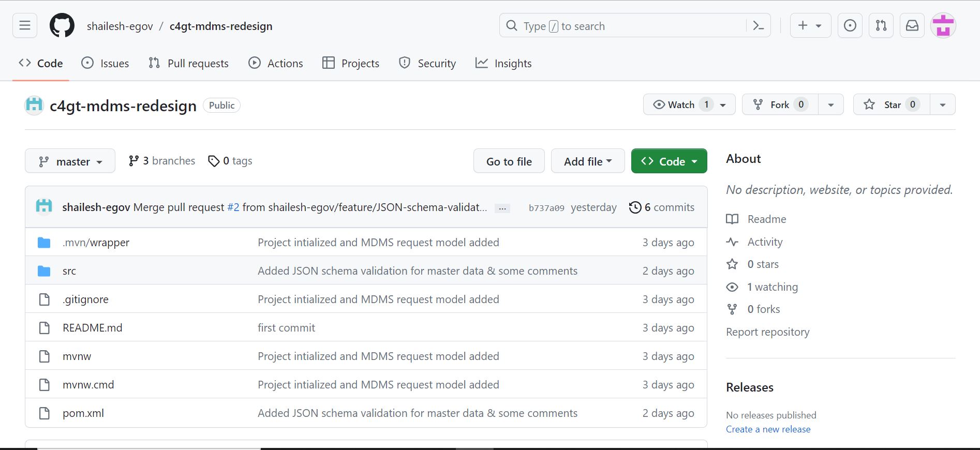Open the green Code dropdown

[669, 161]
